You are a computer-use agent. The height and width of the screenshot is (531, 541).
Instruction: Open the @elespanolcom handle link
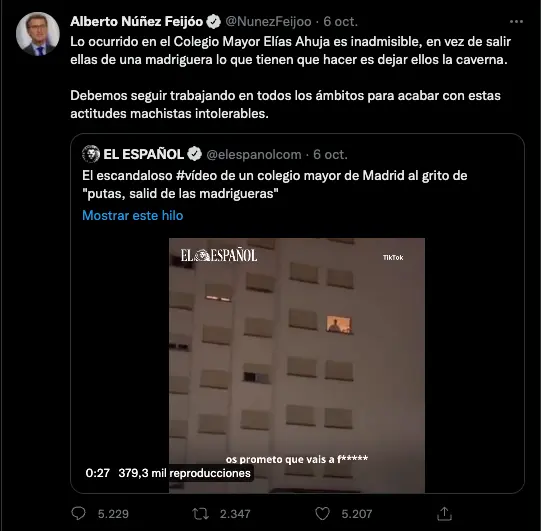coord(254,155)
